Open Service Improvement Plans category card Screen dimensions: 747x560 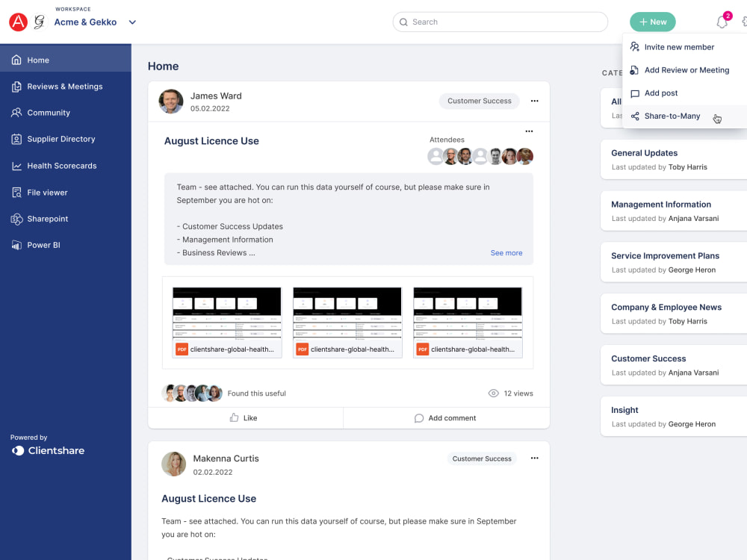coord(674,262)
